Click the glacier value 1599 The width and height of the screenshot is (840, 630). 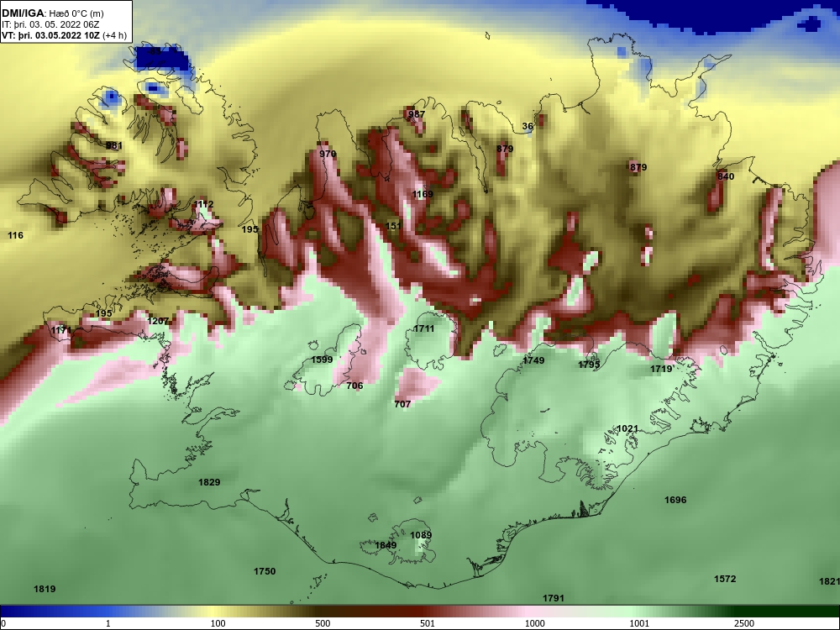coord(322,360)
